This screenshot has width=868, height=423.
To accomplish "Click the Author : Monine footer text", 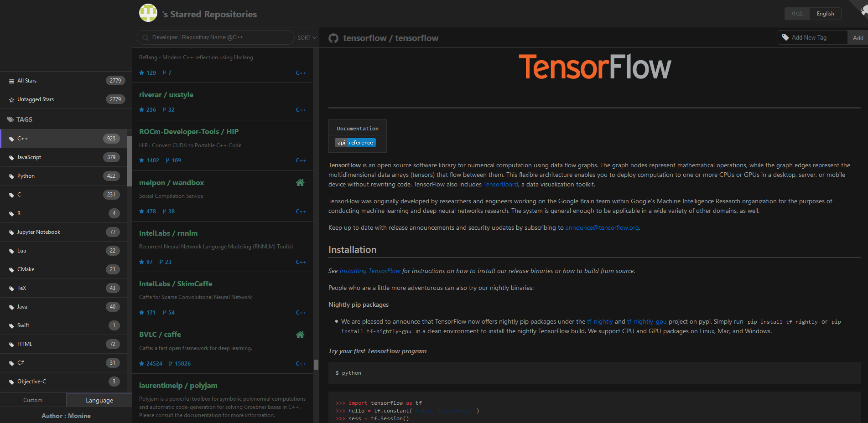I will pyautogui.click(x=66, y=416).
